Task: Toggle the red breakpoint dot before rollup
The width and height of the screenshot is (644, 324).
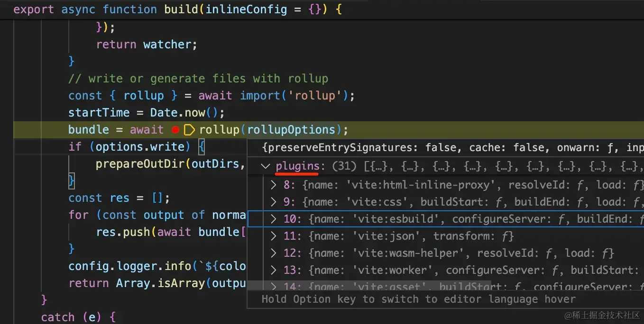Action: 175,130
